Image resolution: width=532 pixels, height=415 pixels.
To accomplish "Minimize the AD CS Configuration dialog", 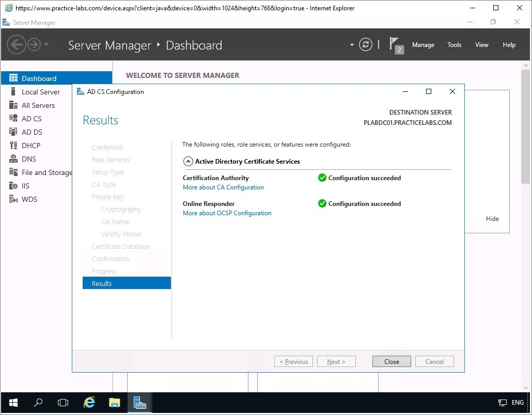I will click(x=405, y=91).
